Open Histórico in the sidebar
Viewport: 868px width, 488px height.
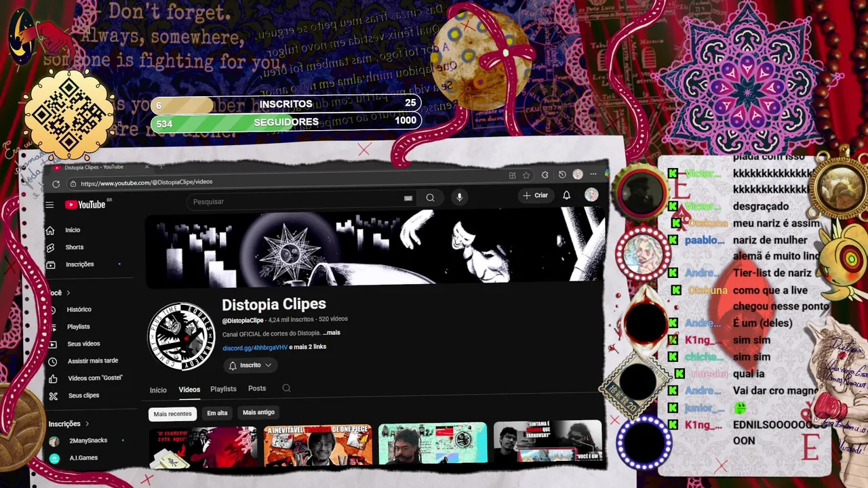[79, 309]
